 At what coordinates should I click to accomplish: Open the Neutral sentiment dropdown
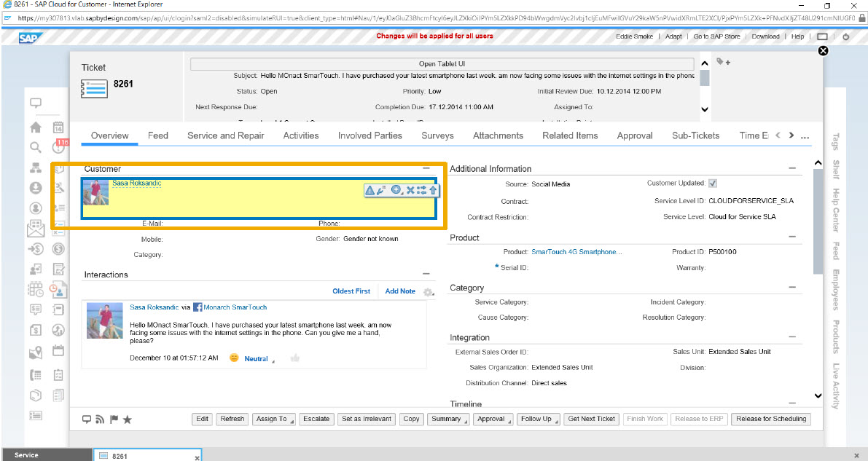(259, 359)
